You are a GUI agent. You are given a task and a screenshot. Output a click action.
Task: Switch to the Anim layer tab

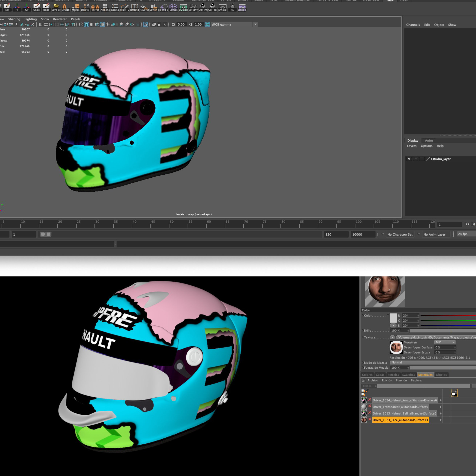(429, 141)
